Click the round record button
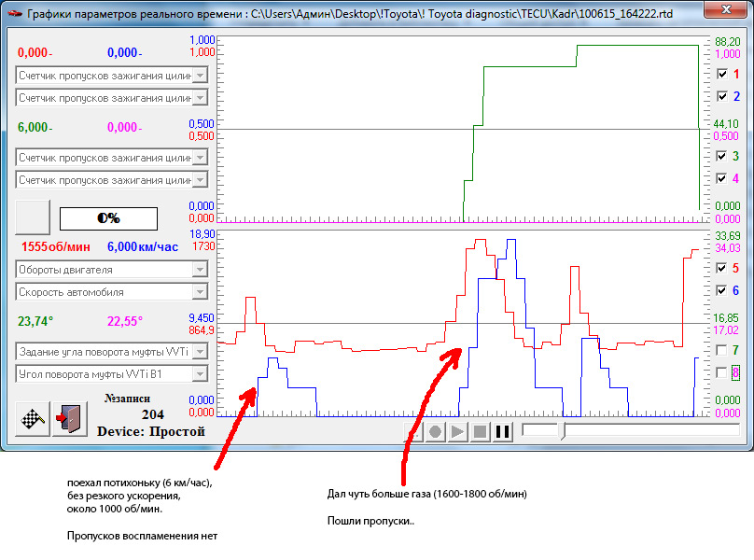 435,431
